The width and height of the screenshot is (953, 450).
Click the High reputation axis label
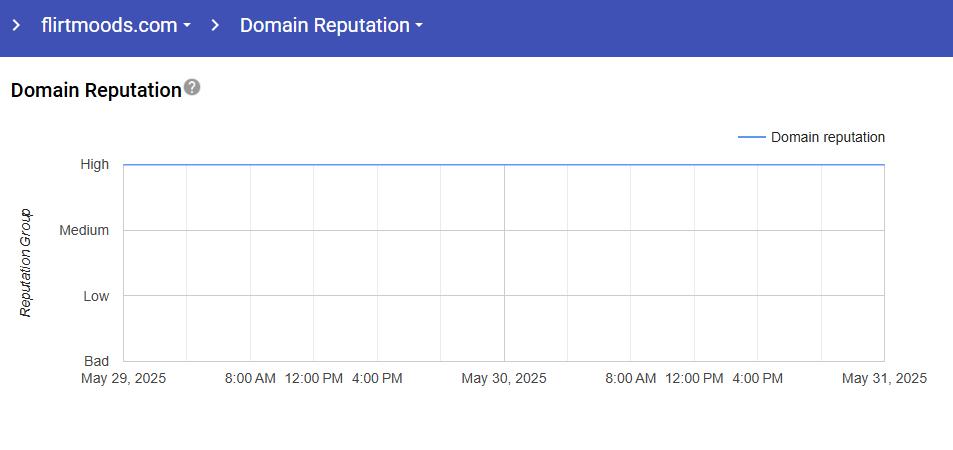coord(95,165)
